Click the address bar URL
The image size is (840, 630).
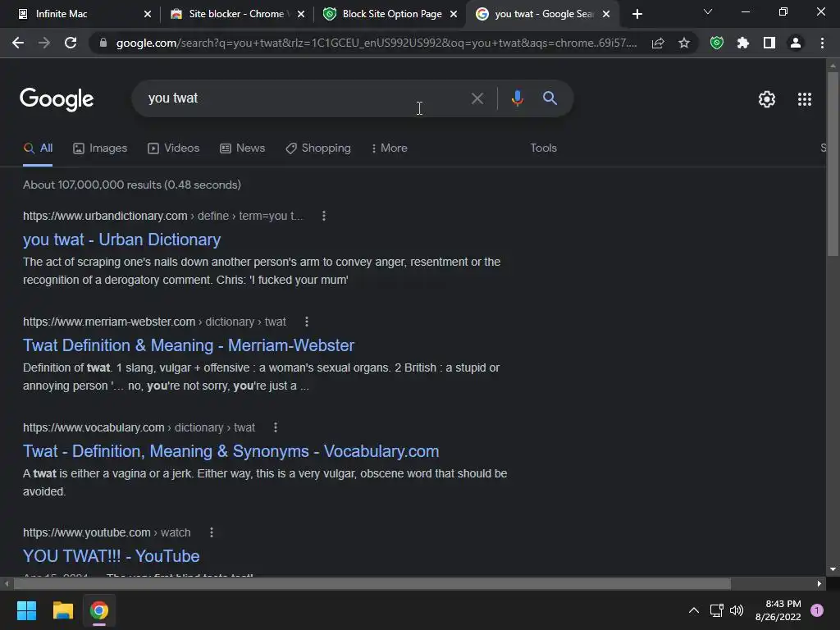(x=376, y=43)
